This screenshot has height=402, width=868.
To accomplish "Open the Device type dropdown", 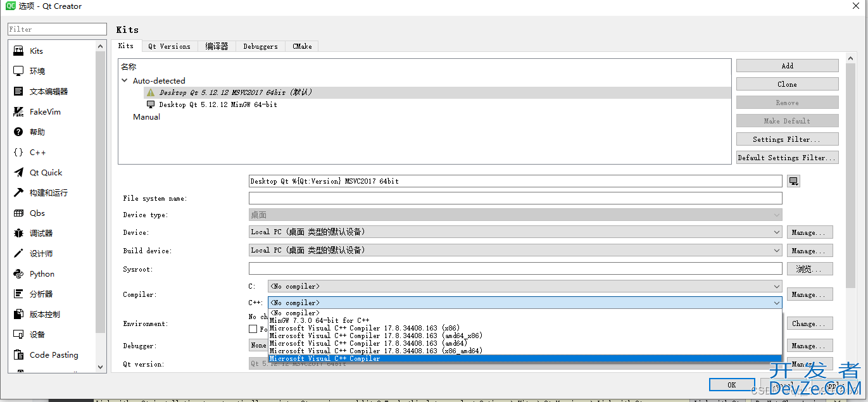I will 515,215.
